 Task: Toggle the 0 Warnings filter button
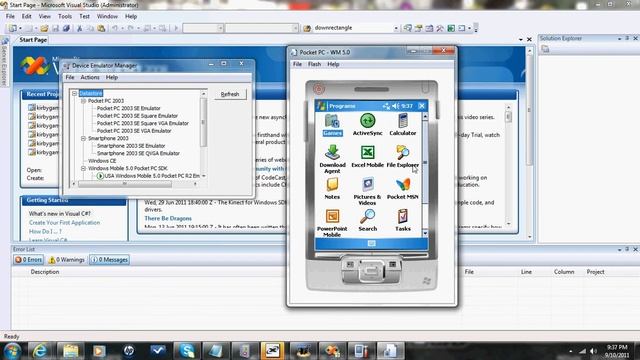point(67,260)
